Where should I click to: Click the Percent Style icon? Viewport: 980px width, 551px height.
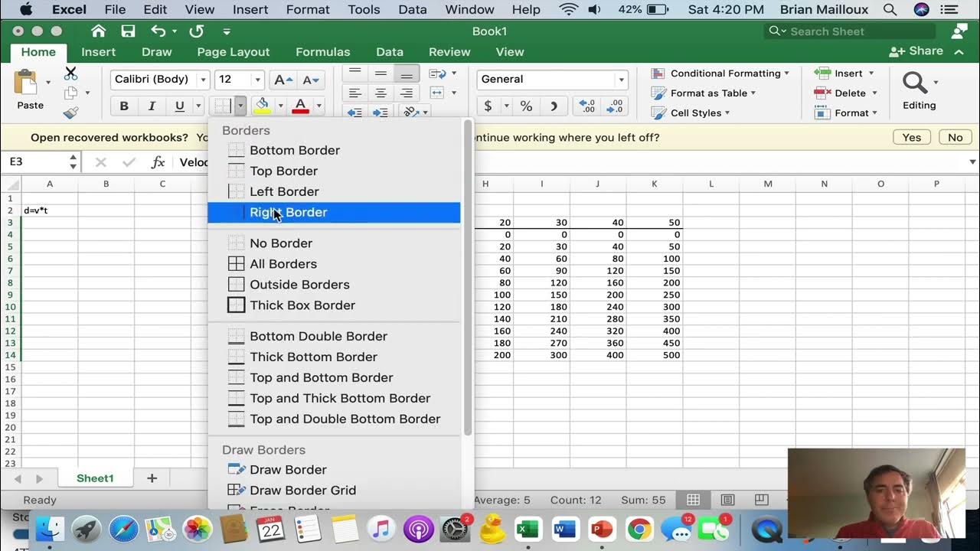(x=526, y=106)
